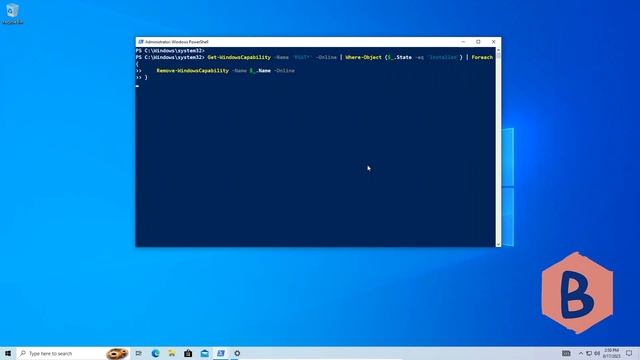Launch Microsoft Edge from the taskbar
640x360 pixels.
coord(156,353)
